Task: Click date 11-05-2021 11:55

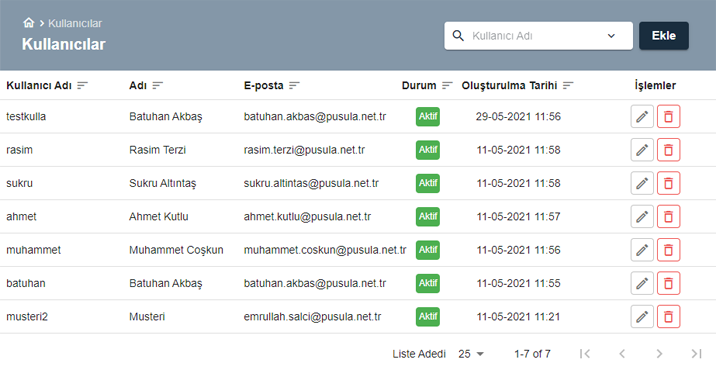Action: coord(518,283)
